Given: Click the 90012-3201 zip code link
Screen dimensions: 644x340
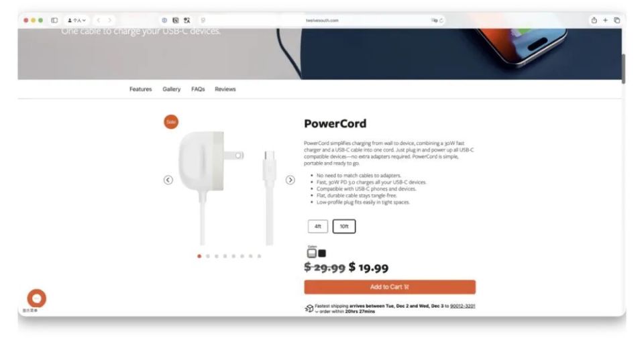Looking at the screenshot, I should coord(462,306).
